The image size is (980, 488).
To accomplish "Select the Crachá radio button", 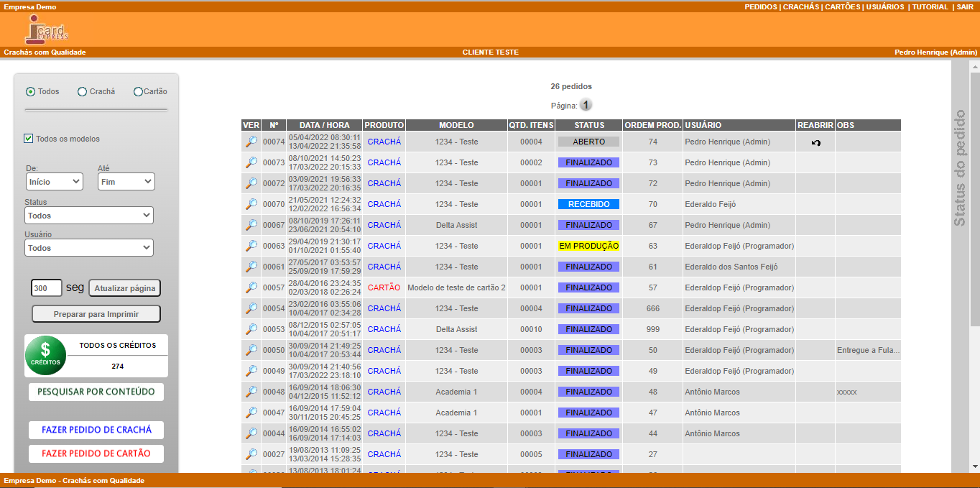I will pos(83,92).
